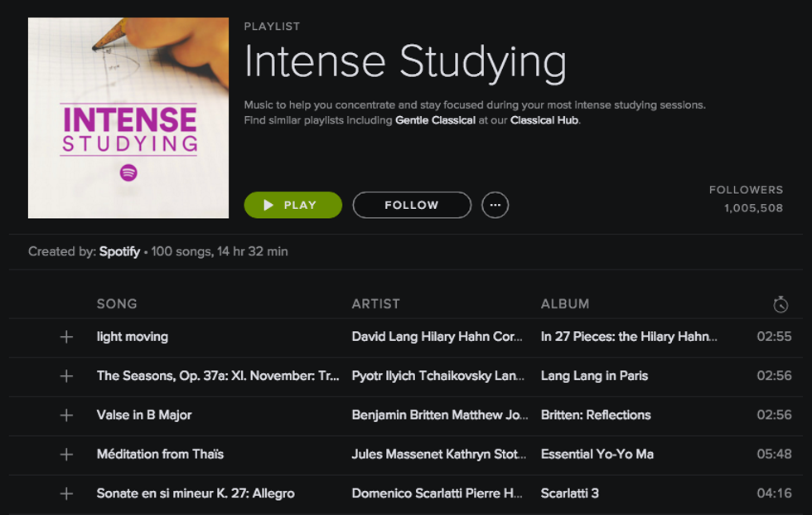
Task: Select the 'Britten: Reflections' album link
Action: pos(596,415)
